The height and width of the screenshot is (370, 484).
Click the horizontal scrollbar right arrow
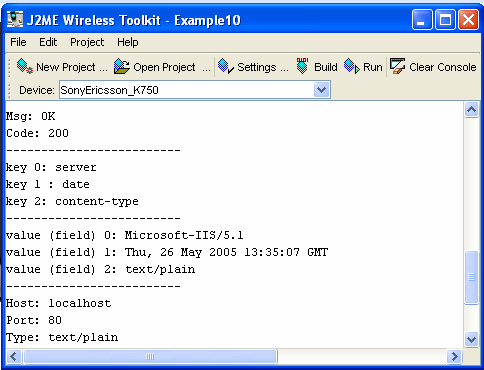coord(454,357)
